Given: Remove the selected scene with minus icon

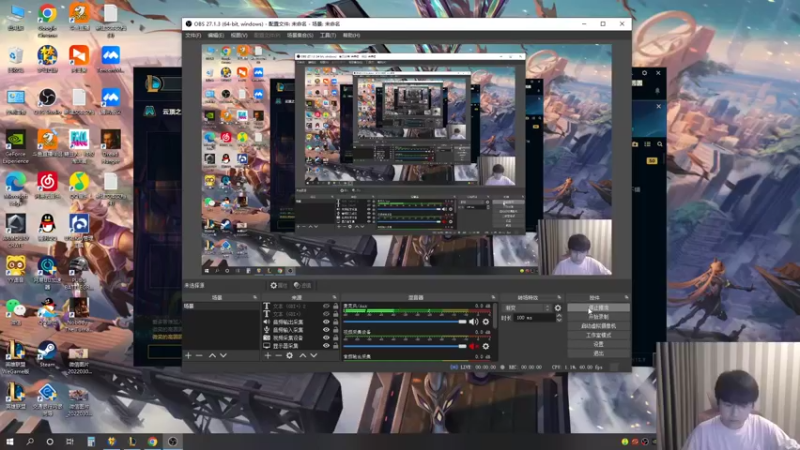Looking at the screenshot, I should (x=199, y=355).
